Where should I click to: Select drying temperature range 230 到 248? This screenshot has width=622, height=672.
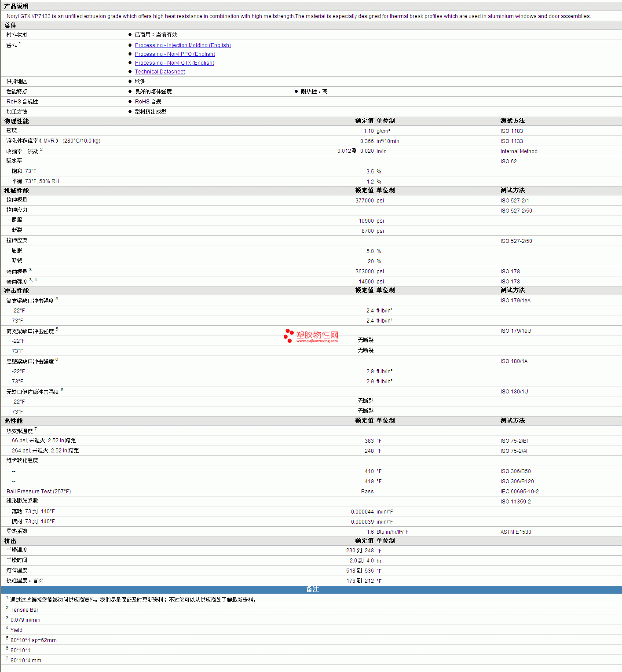(360, 551)
